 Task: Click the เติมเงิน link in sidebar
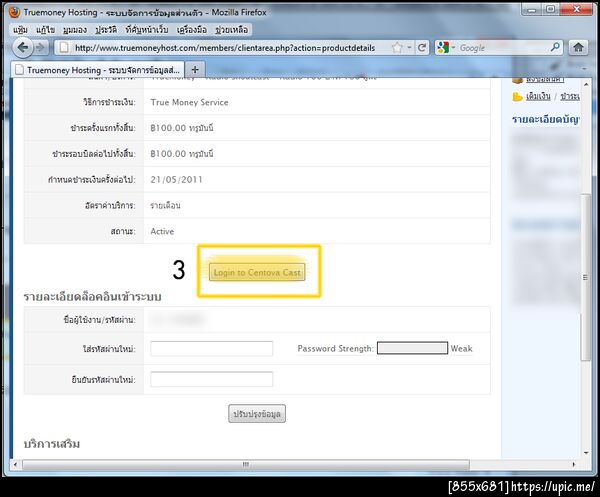pos(538,96)
